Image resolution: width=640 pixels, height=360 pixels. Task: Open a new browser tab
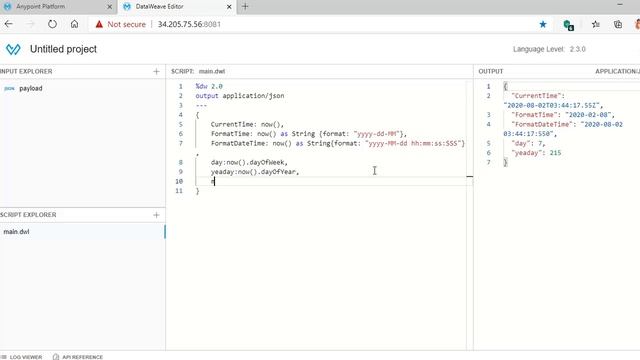[x=245, y=7]
